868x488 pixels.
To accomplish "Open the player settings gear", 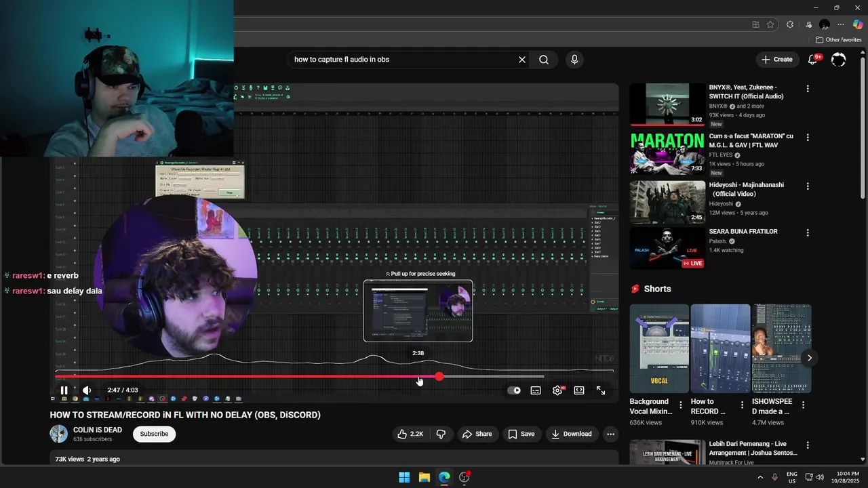I will point(557,390).
